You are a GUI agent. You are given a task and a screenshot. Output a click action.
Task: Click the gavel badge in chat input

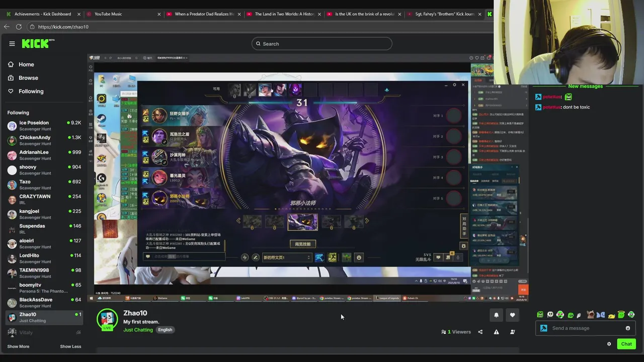click(x=543, y=328)
